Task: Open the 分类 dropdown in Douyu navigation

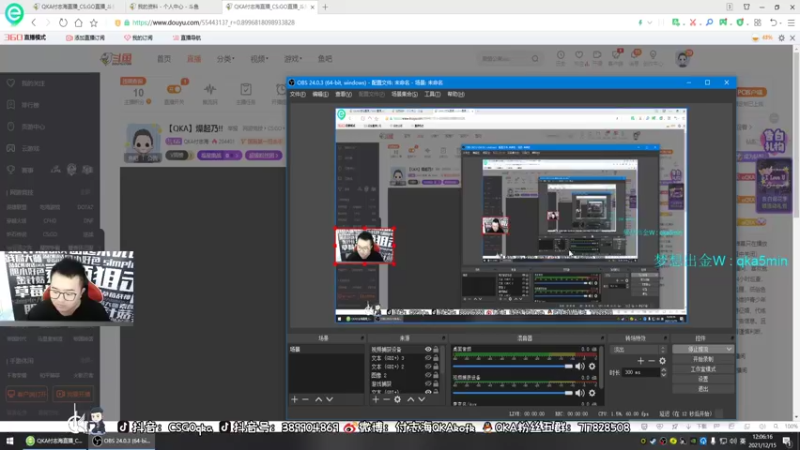Action: coord(226,59)
